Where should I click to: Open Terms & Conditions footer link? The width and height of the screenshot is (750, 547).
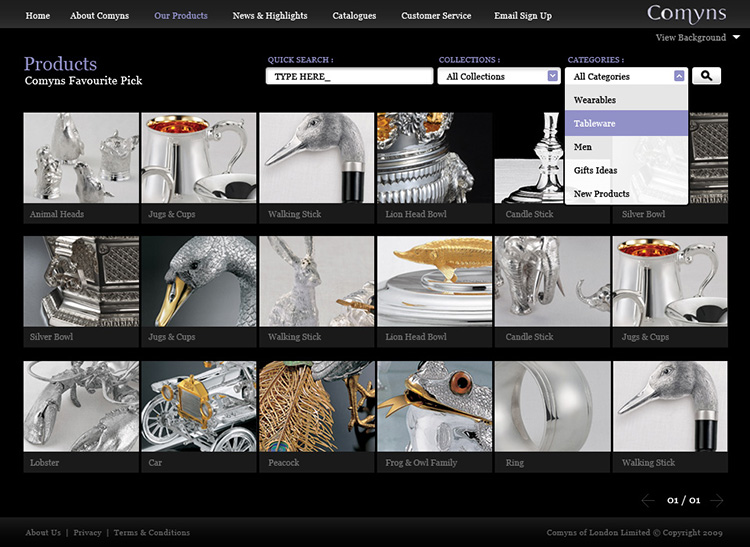coord(152,533)
